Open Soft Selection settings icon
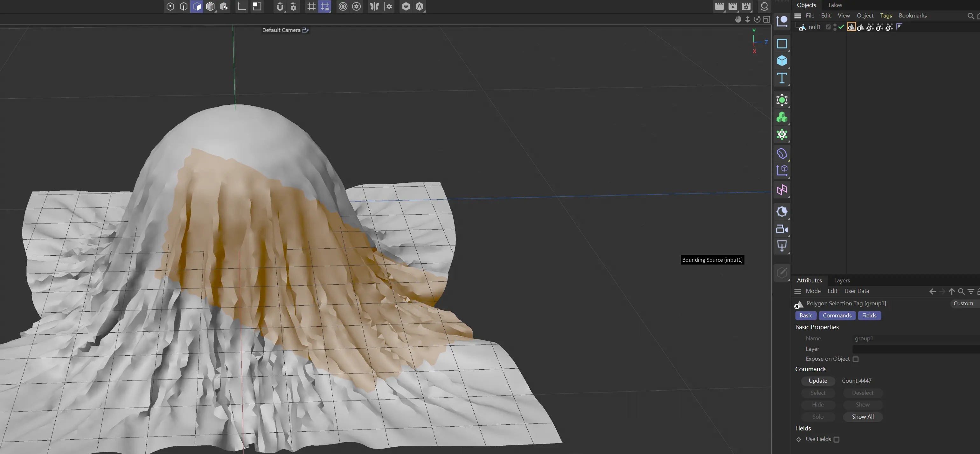The width and height of the screenshot is (980, 454). [x=357, y=6]
